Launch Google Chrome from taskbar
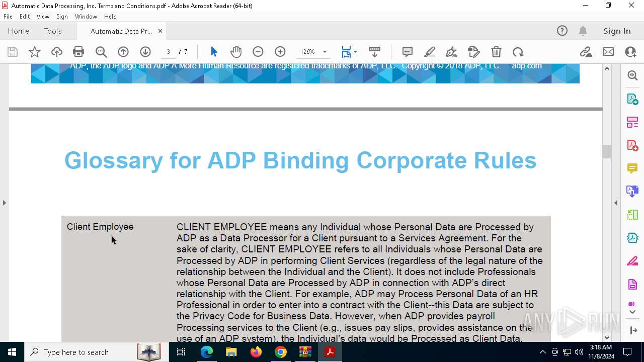The width and height of the screenshot is (644, 362). pos(281,352)
